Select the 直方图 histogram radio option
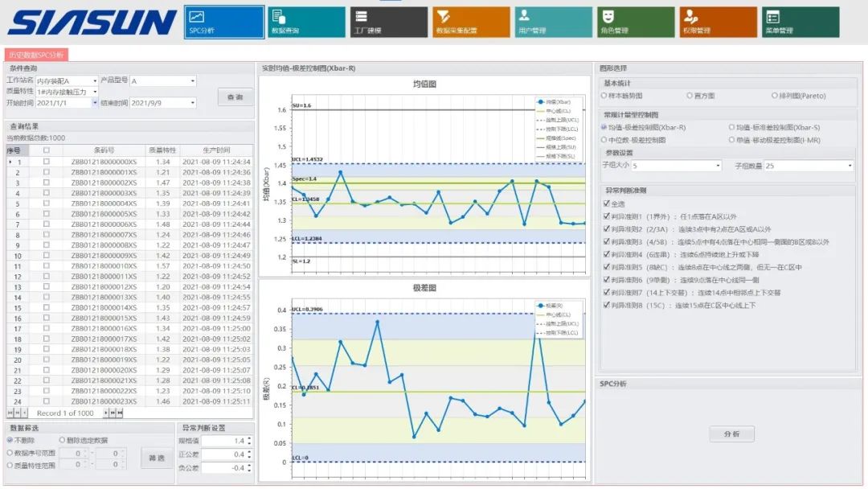The height and width of the screenshot is (489, 868). (x=690, y=96)
